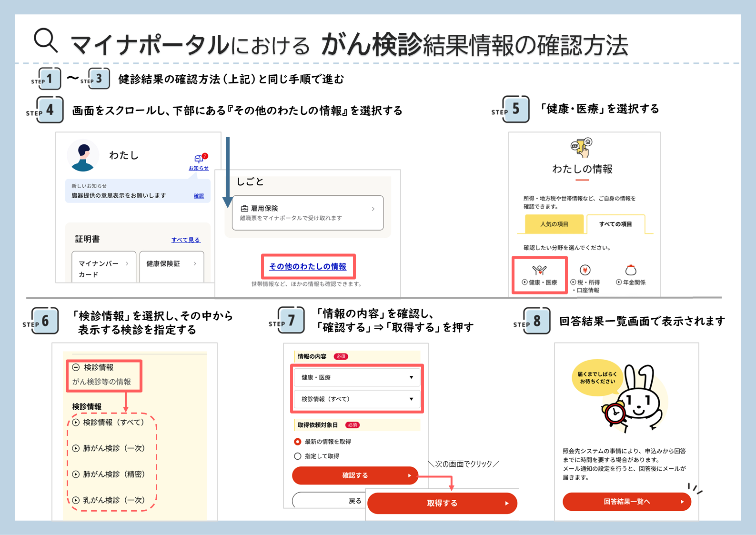
Task: Click the 離職票をマイナポータルで受け取れます description
Action: pyautogui.click(x=291, y=218)
